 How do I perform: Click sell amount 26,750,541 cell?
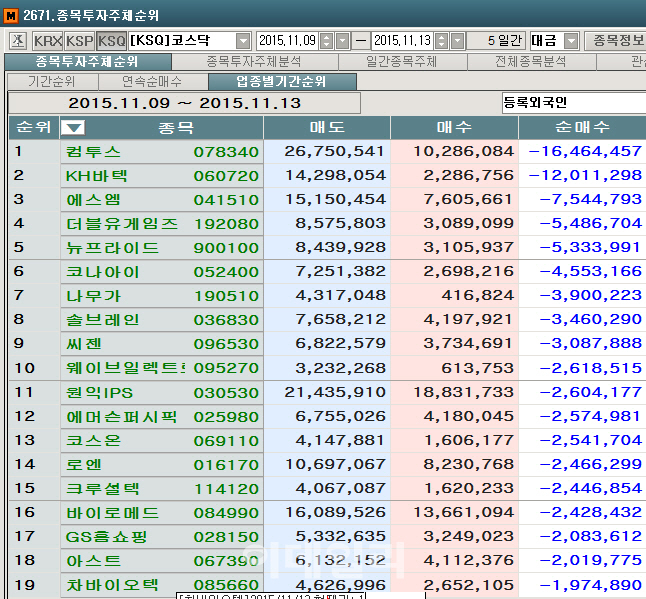(327, 152)
